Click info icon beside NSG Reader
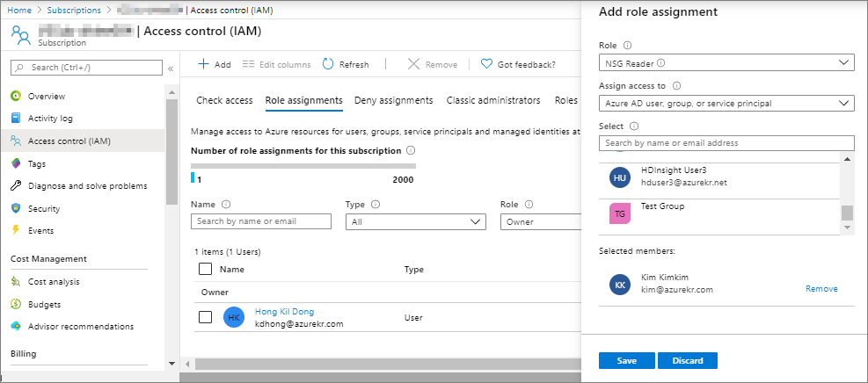This screenshot has width=868, height=383. 660,63
